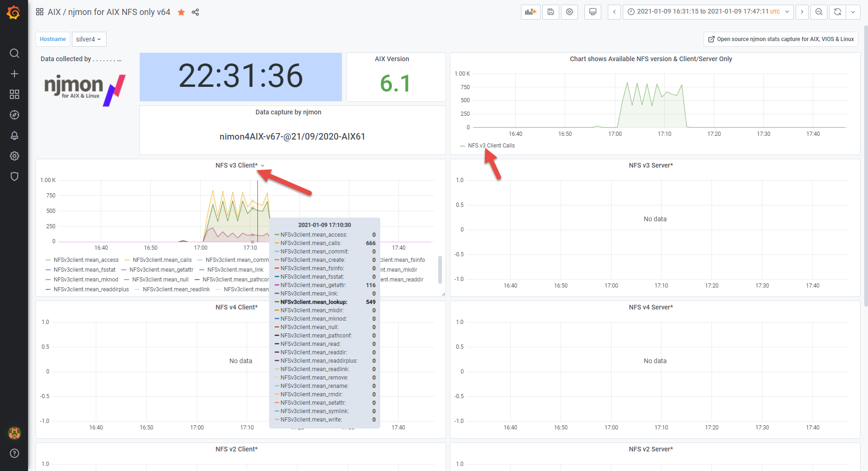This screenshot has height=471, width=868.
Task: Click the NFS v3 Client legend scrollbar
Action: coord(440,270)
